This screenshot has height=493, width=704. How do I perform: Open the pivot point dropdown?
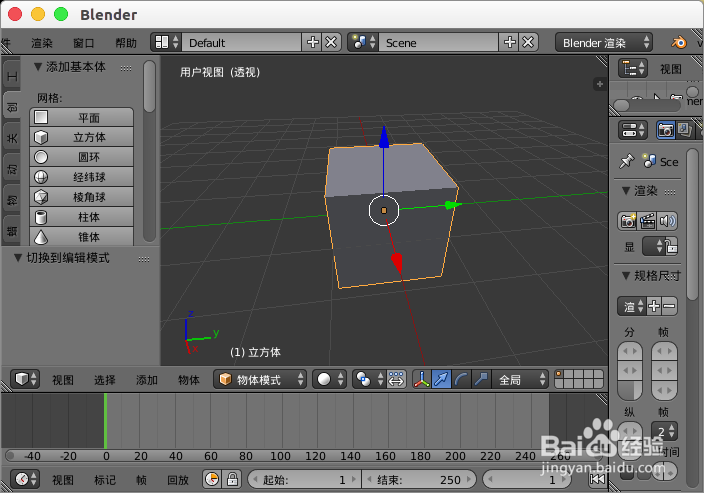tap(369, 379)
